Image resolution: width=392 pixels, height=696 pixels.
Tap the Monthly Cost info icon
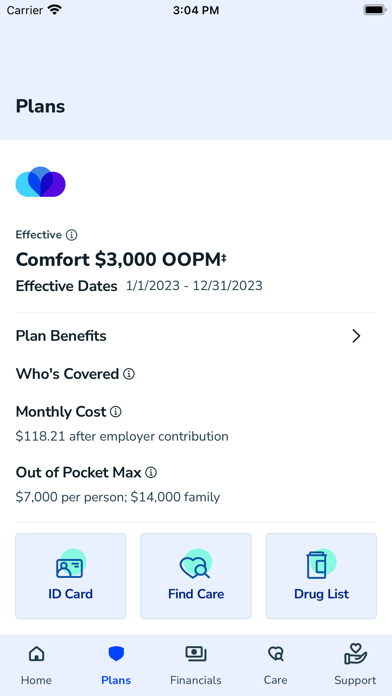click(x=115, y=412)
